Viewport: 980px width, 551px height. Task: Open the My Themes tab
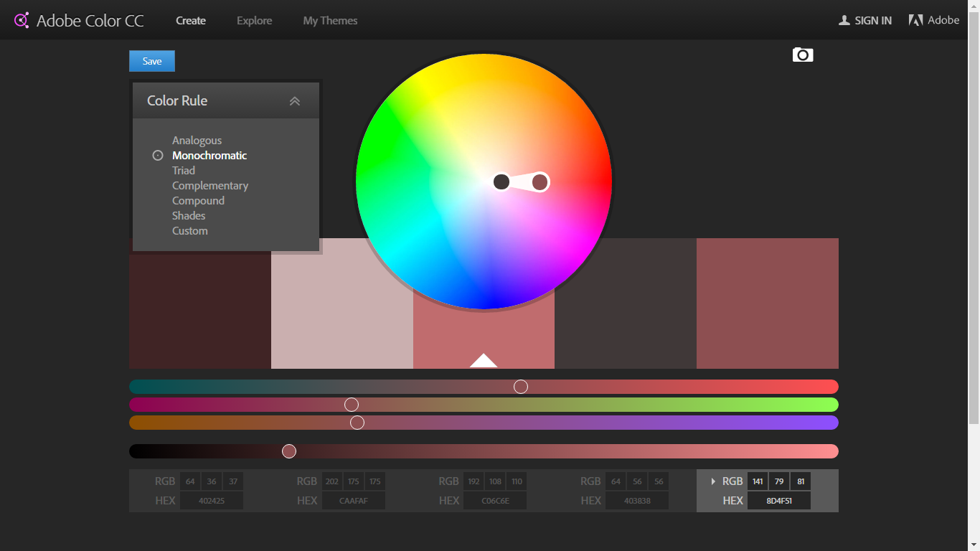(x=330, y=20)
